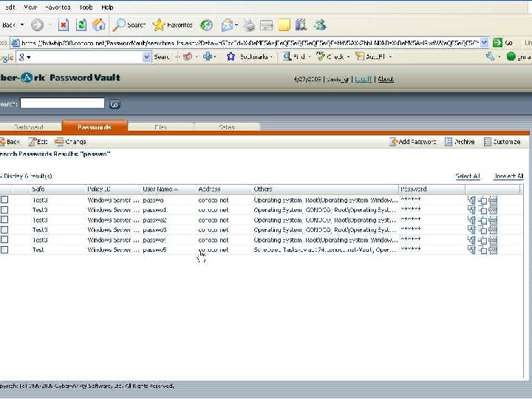Click the page icon in passwo2 row
532x399 pixels.
(x=471, y=220)
